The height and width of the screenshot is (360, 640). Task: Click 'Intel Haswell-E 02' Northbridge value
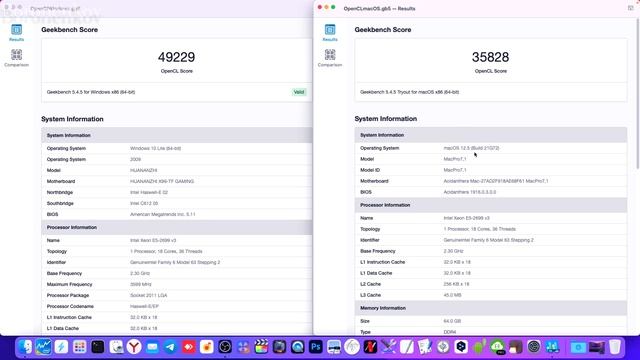pyautogui.click(x=149, y=192)
